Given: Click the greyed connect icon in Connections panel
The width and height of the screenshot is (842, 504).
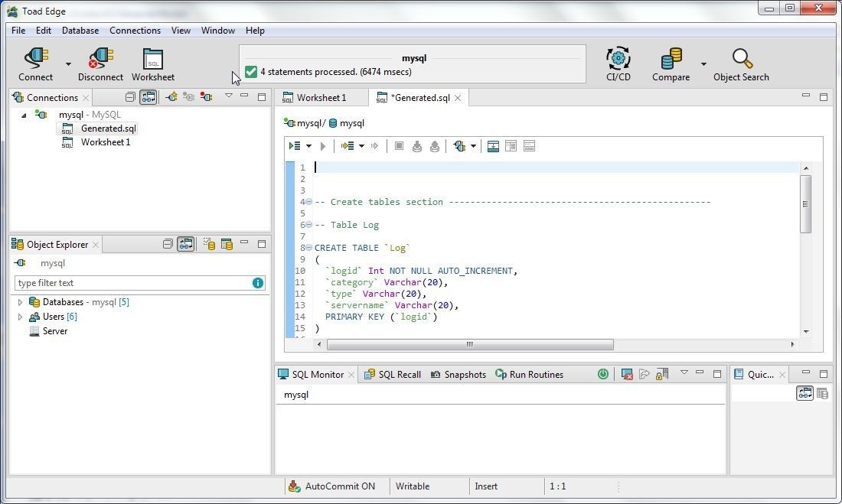Looking at the screenshot, I should coord(188,97).
